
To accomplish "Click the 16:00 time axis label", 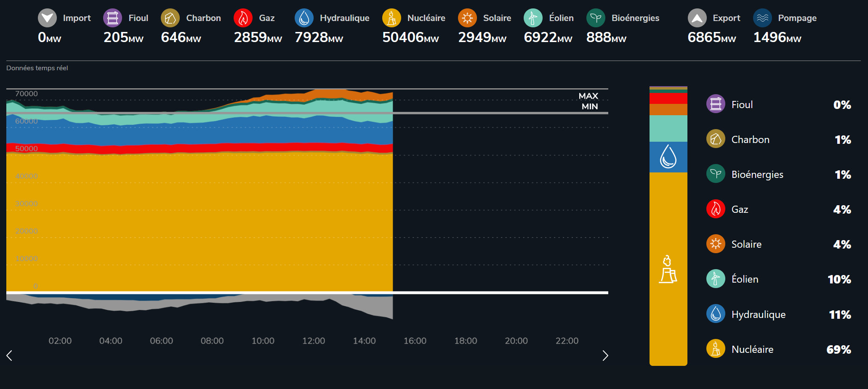I will [415, 341].
